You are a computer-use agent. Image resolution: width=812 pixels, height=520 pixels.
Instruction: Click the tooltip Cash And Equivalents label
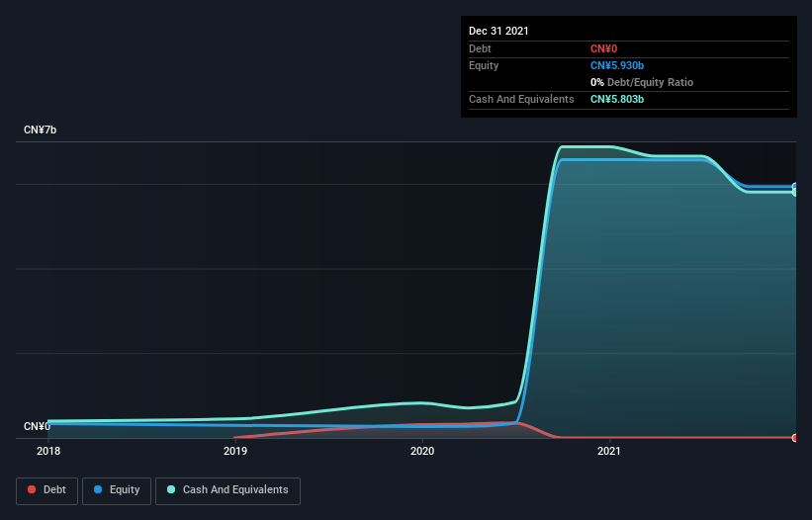click(x=521, y=99)
